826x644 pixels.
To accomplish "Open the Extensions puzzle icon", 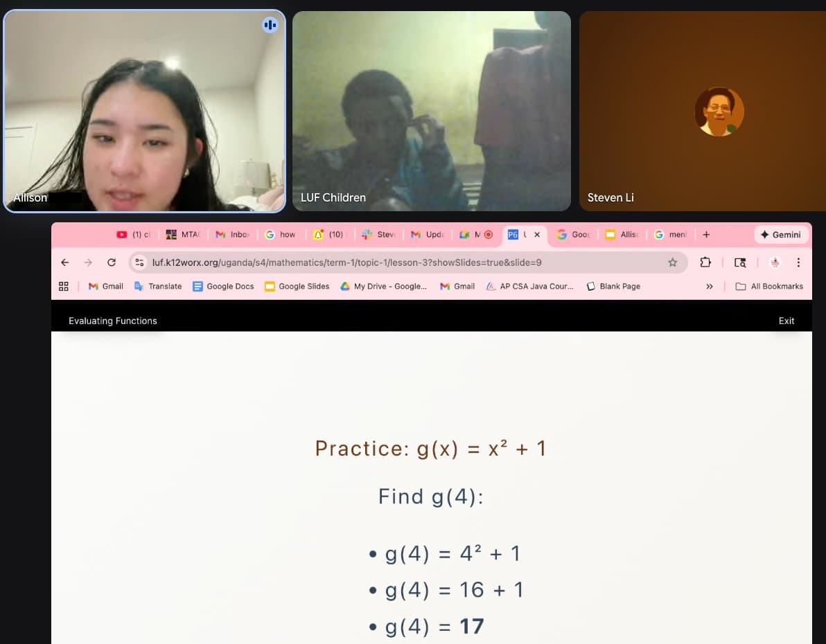I will pyautogui.click(x=705, y=262).
